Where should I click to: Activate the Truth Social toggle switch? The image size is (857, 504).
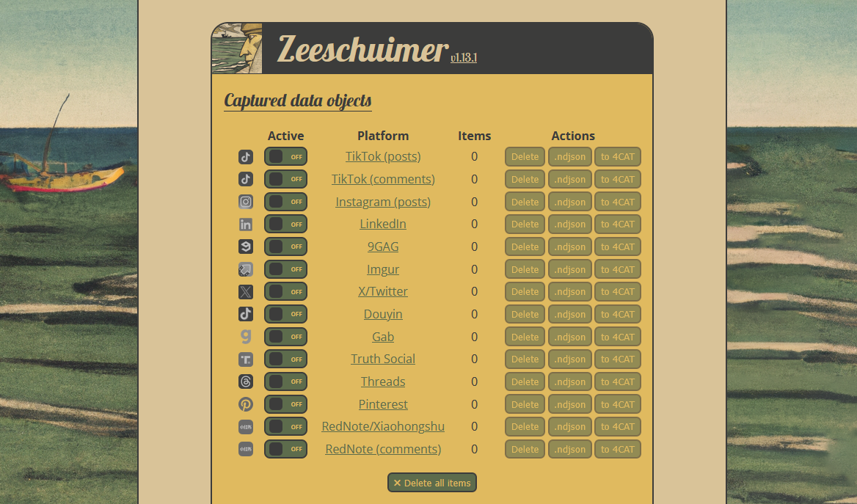pos(285,359)
